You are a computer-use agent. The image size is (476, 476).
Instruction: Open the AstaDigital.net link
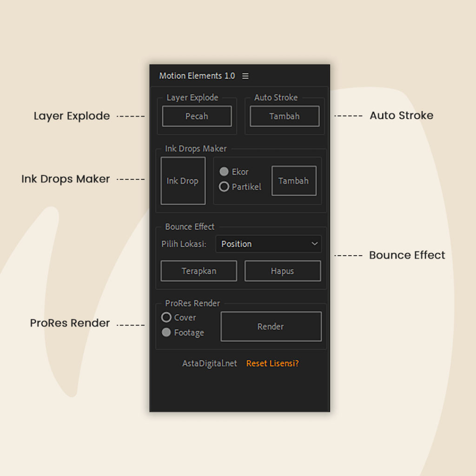pyautogui.click(x=209, y=364)
